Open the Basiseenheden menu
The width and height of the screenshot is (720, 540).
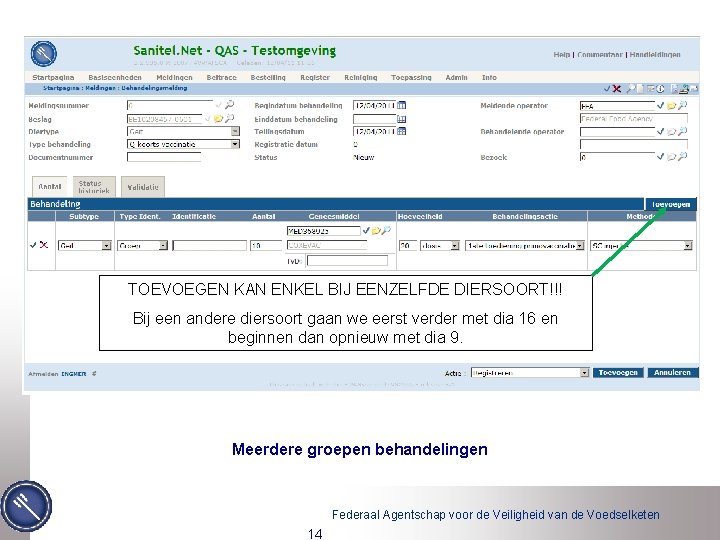pyautogui.click(x=115, y=78)
